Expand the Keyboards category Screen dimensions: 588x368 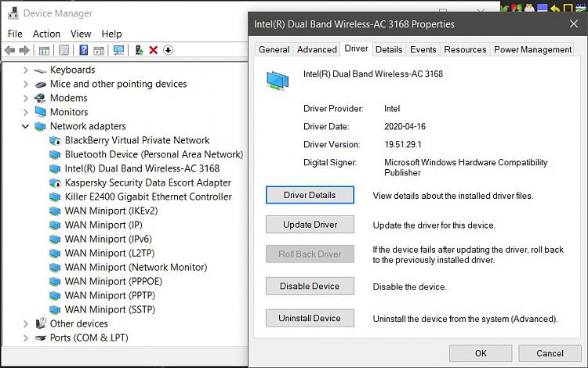point(26,70)
